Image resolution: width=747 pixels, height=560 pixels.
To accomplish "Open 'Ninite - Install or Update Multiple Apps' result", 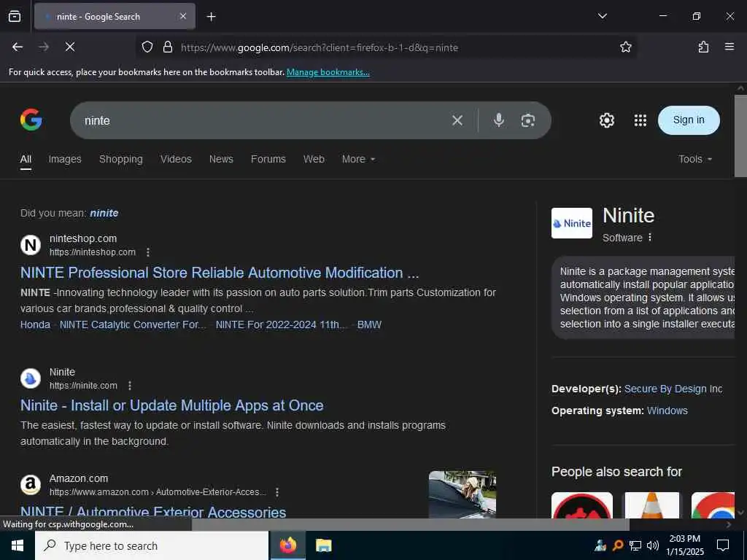I will [x=172, y=405].
